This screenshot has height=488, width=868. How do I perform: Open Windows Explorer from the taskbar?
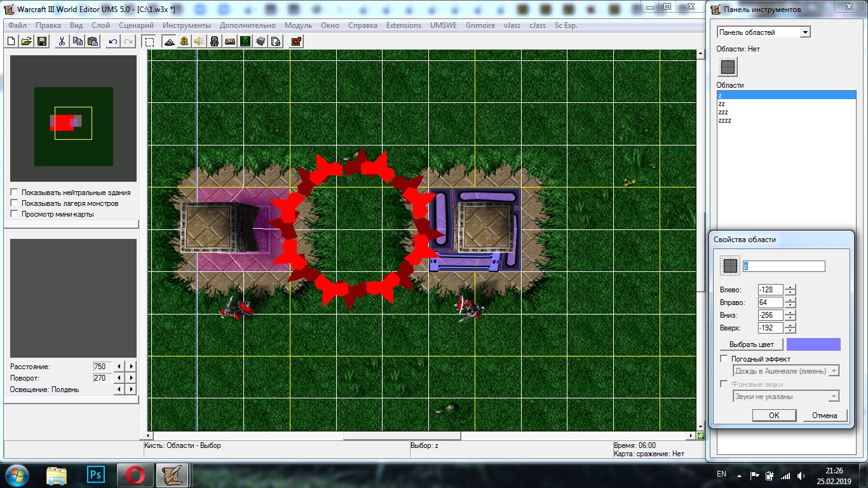point(57,475)
